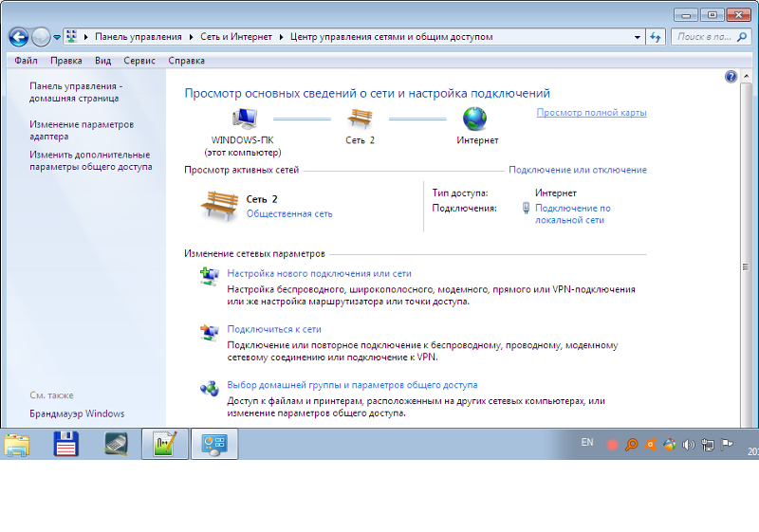Image resolution: width=759 pixels, height=532 pixels.
Task: Click the local connection plug icon
Action: (x=526, y=208)
